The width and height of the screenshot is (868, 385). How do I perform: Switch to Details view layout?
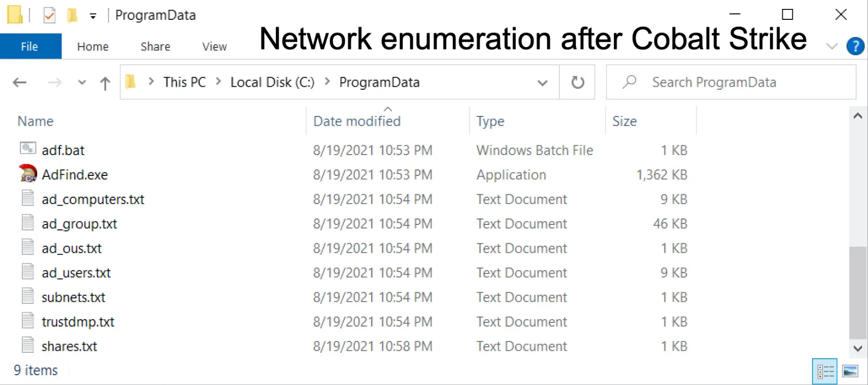coord(825,371)
